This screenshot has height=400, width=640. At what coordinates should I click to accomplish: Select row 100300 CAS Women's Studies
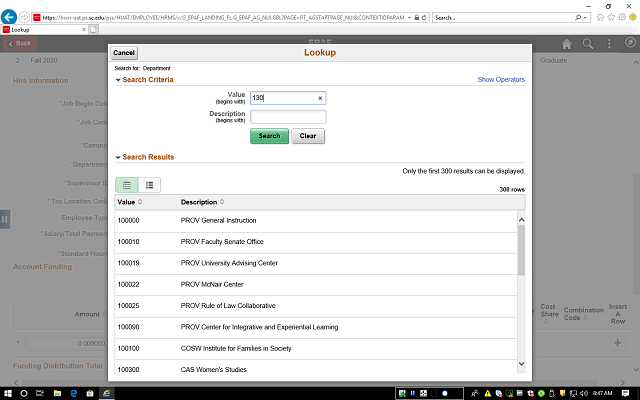point(316,367)
